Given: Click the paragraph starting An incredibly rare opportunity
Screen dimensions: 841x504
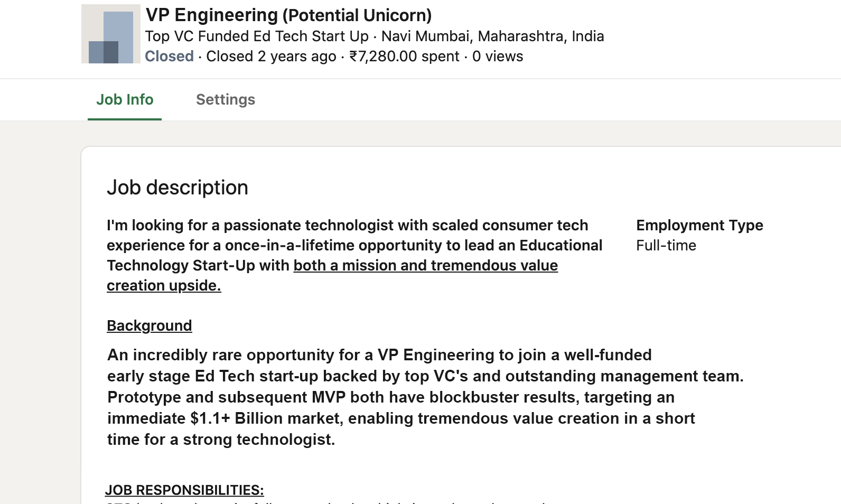Looking at the screenshot, I should click(425, 397).
